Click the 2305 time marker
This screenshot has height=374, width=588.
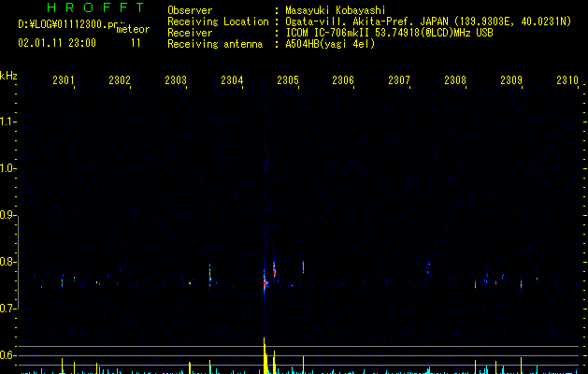288,80
